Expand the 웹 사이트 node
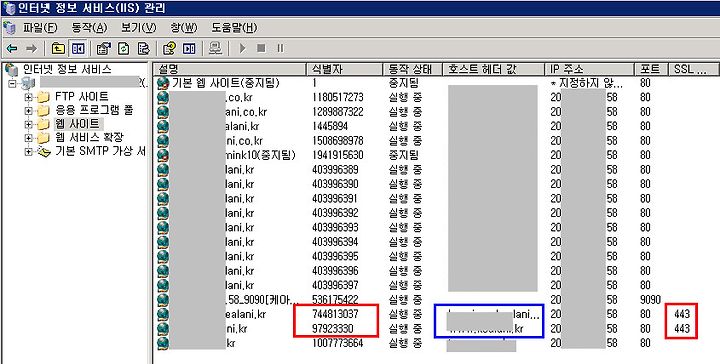Screen dimensions: 720x364 28,124
